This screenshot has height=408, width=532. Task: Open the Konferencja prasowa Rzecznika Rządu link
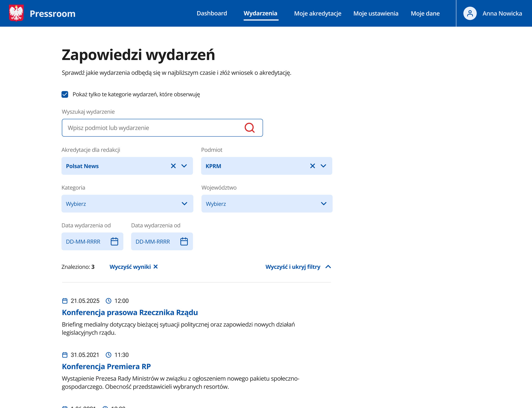130,312
